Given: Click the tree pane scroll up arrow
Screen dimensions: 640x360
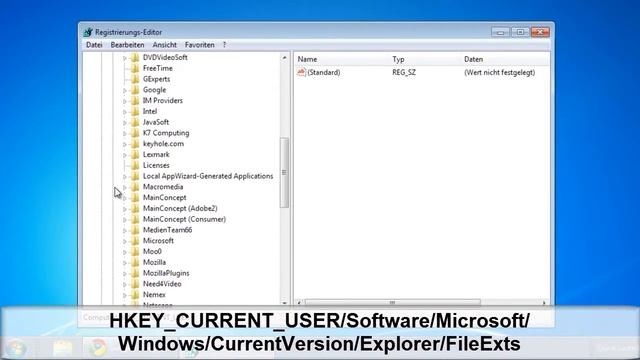Looking at the screenshot, I should [x=284, y=58].
